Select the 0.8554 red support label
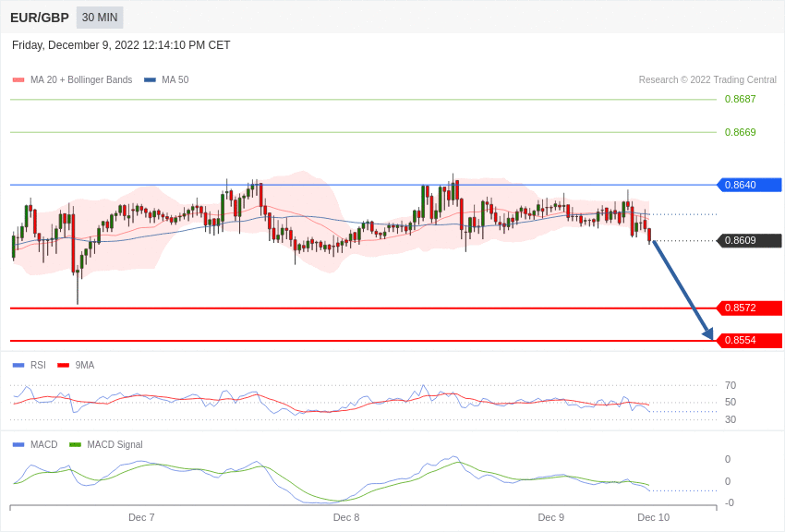The image size is (785, 532). [x=750, y=340]
